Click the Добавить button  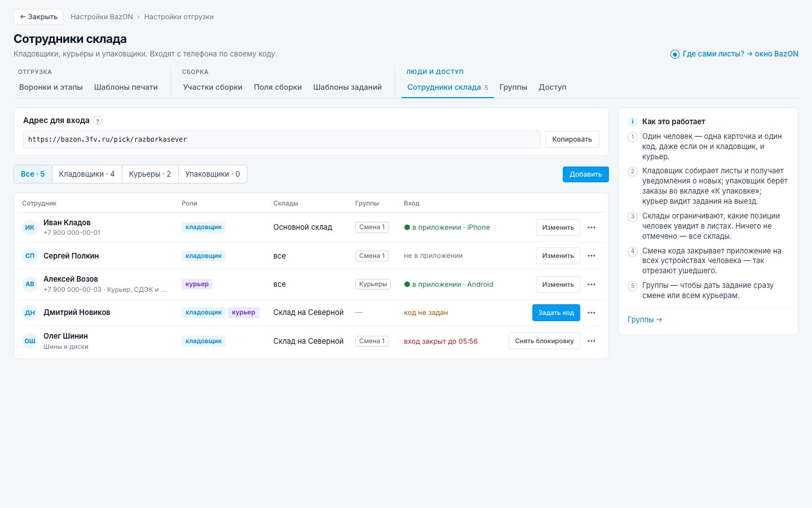point(586,174)
